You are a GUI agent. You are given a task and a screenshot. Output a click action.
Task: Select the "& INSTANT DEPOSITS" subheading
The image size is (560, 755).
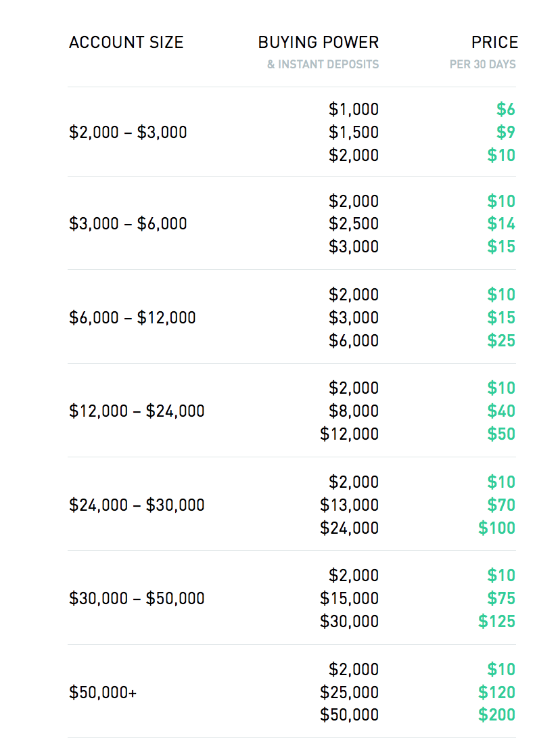tap(323, 65)
